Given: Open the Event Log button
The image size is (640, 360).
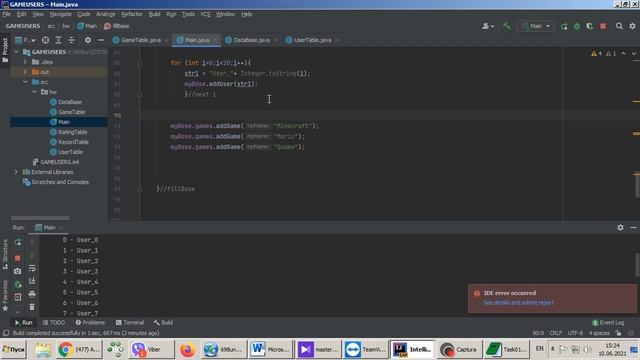Looking at the screenshot, I should [x=608, y=322].
